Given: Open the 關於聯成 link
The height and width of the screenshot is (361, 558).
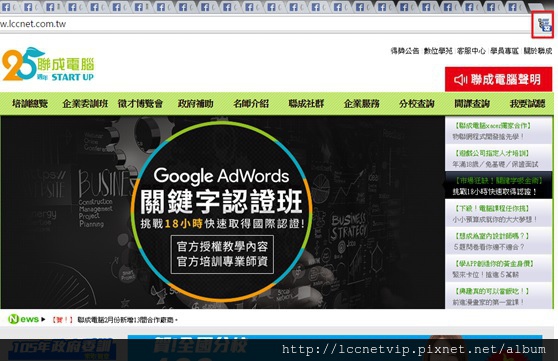Looking at the screenshot, I should (x=538, y=51).
